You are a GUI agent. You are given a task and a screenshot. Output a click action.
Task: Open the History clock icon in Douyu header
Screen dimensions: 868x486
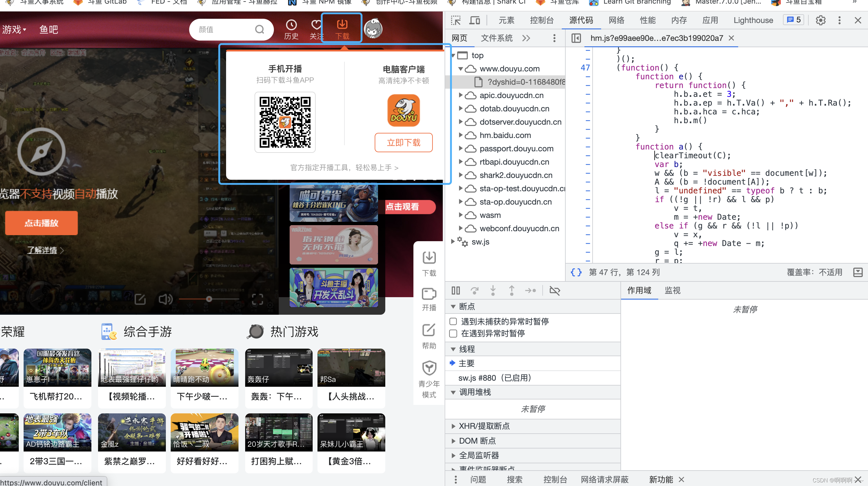pos(291,25)
